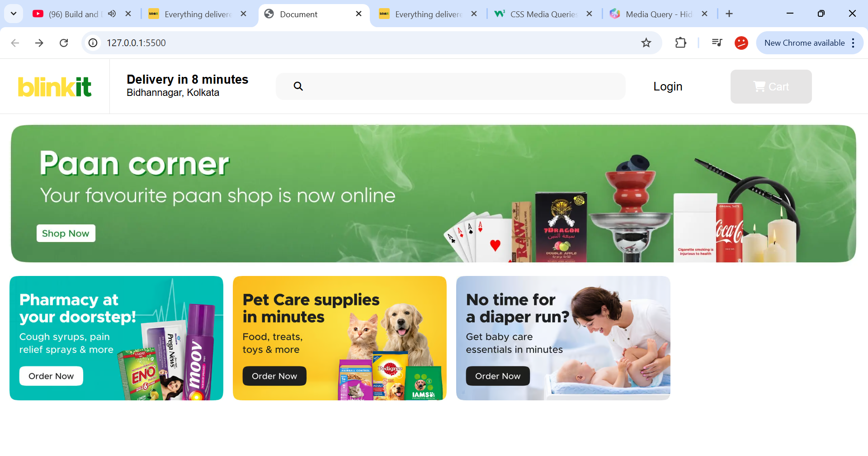
Task: Bookmark this page with the star icon
Action: tap(646, 43)
